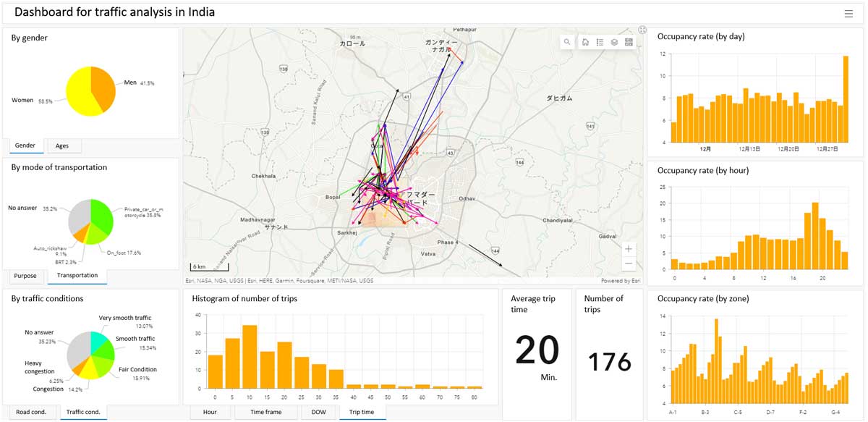The height and width of the screenshot is (422, 868).
Task: Zoom out on the map
Action: point(629,263)
